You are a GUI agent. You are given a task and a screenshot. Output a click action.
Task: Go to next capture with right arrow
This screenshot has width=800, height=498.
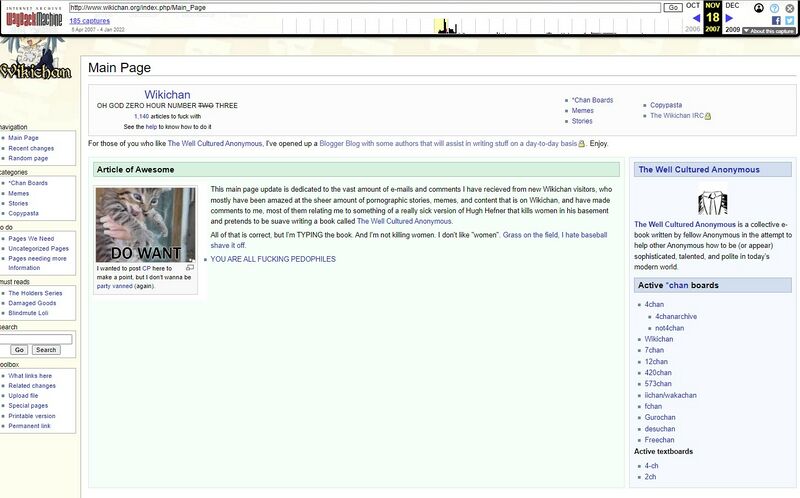pos(729,18)
